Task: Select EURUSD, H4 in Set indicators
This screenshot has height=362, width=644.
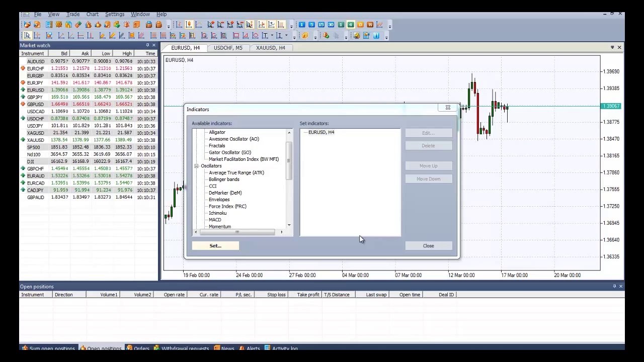Action: (x=321, y=132)
